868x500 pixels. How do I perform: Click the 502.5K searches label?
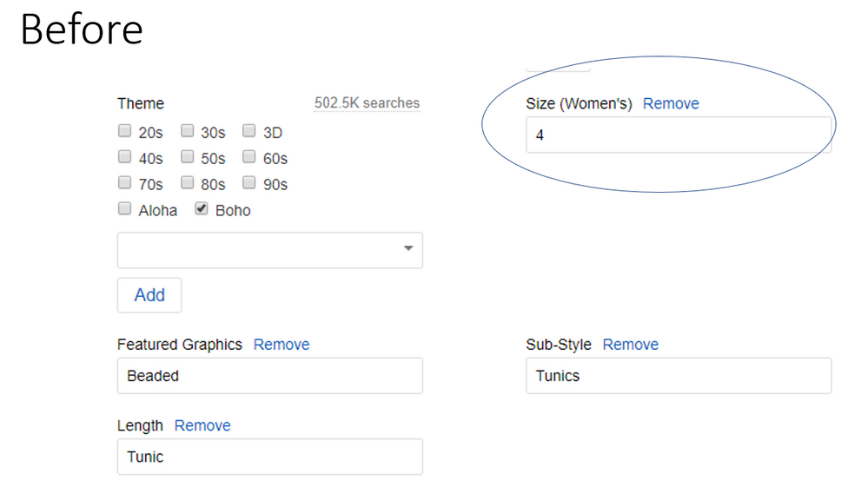click(x=367, y=103)
